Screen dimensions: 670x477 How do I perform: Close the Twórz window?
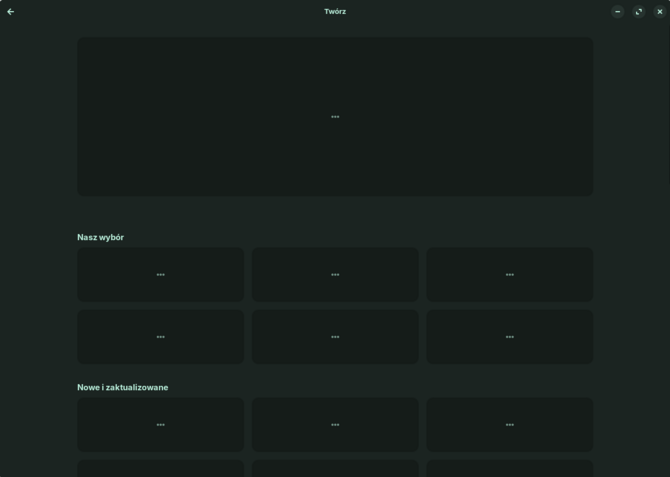pyautogui.click(x=659, y=12)
